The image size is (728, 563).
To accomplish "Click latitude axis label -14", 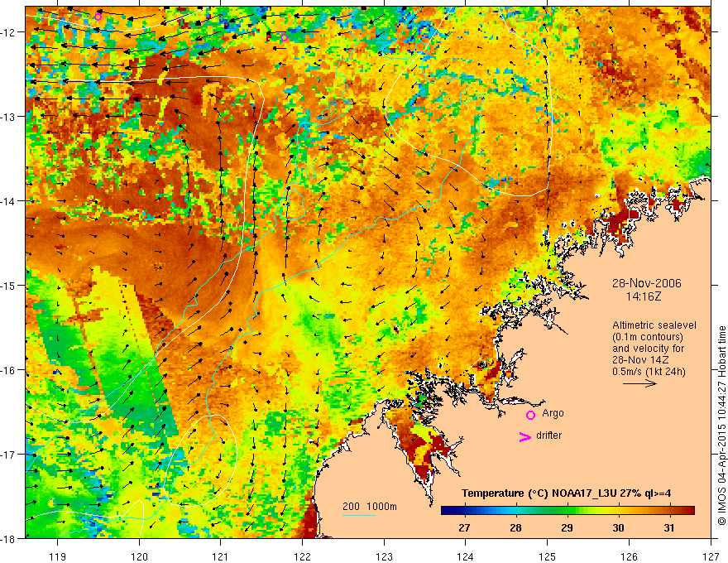I will tap(9, 201).
